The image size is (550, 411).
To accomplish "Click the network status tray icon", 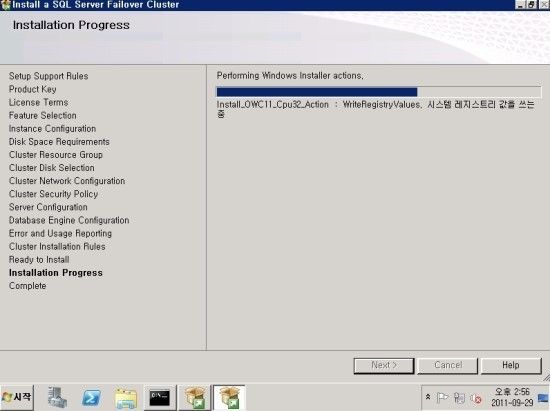I will point(459,398).
